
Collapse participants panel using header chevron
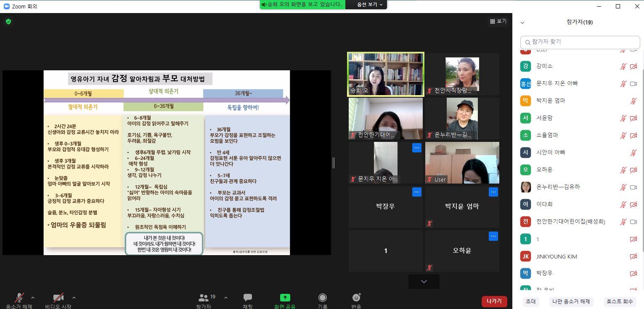[522, 23]
